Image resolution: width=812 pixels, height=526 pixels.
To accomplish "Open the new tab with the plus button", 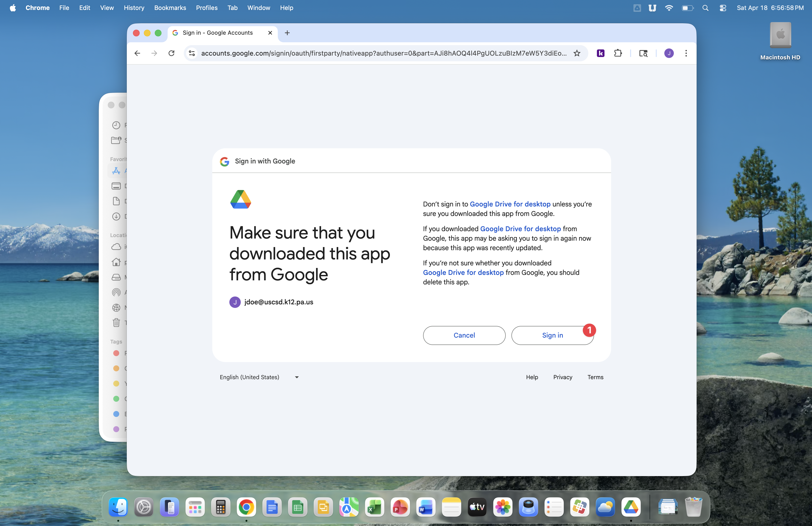I will (287, 33).
